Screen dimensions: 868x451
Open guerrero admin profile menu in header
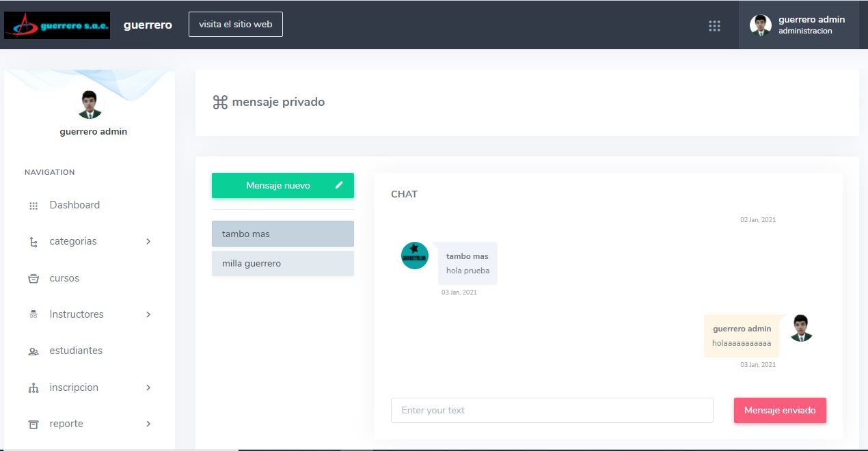[x=798, y=25]
